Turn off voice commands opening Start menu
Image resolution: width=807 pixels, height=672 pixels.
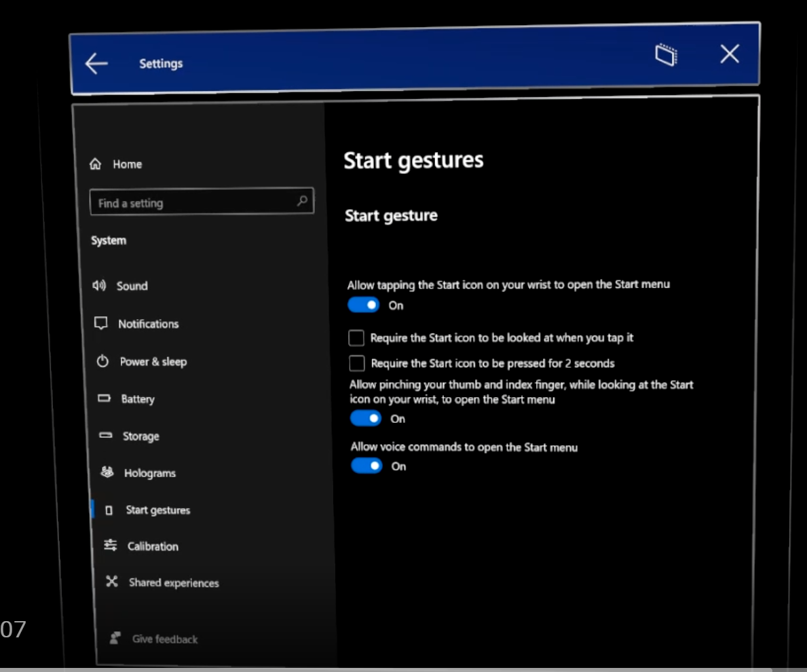tap(366, 466)
